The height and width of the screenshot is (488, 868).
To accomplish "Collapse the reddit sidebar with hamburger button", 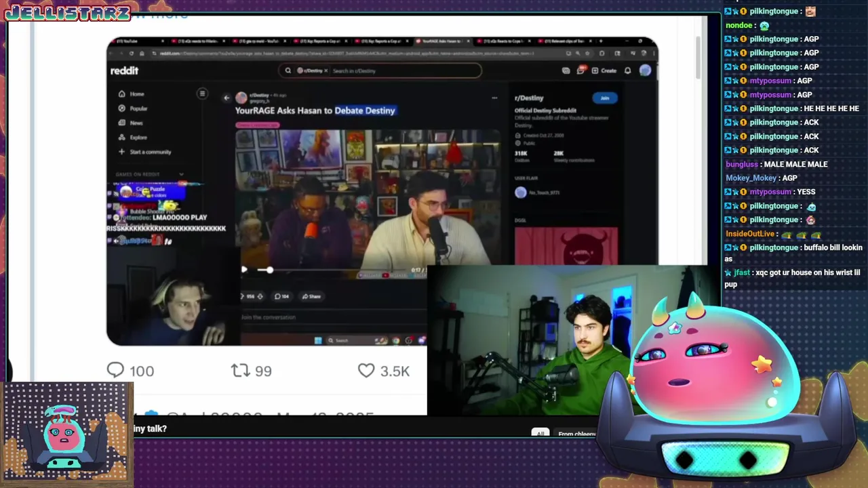I will [202, 94].
